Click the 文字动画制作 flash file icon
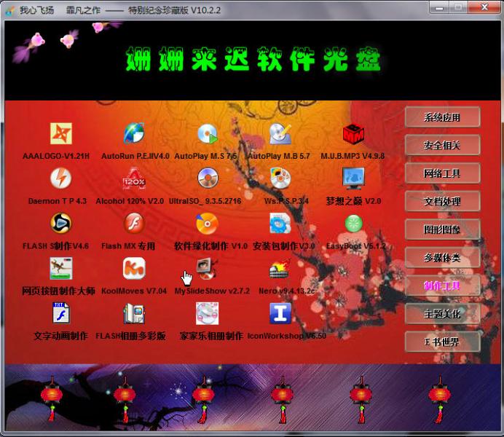 coord(61,313)
